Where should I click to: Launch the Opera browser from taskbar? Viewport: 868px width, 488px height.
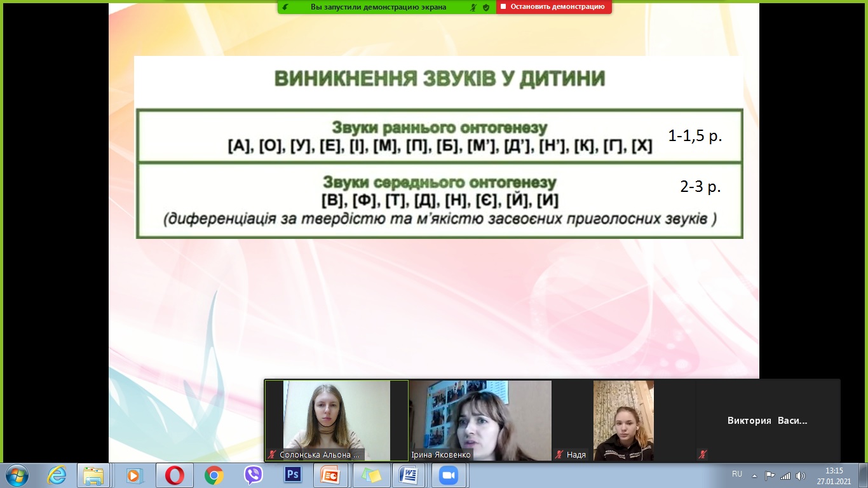(x=175, y=475)
